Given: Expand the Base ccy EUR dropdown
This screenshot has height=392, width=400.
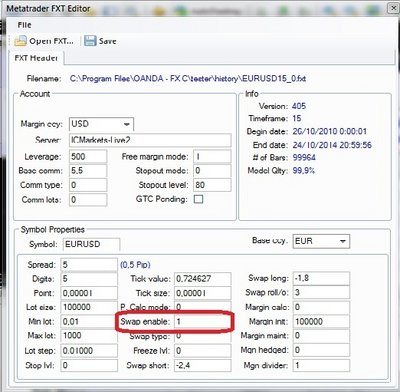Looking at the screenshot, I should (321, 241).
